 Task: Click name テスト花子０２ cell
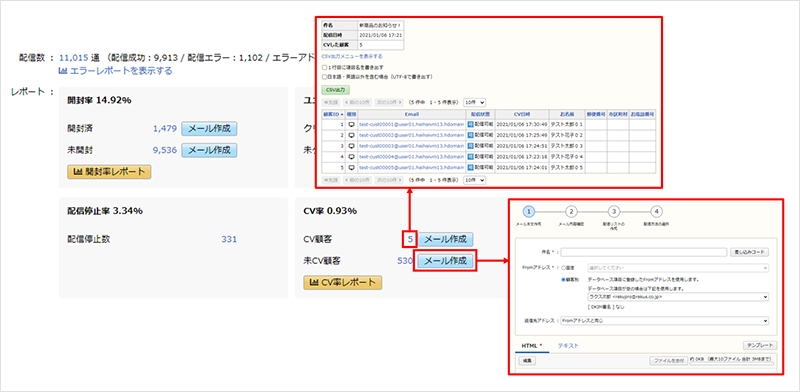pos(566,135)
